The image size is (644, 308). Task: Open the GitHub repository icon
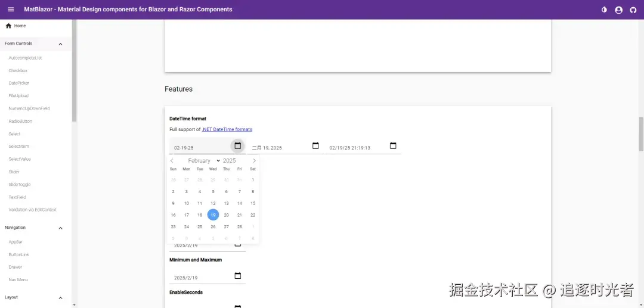(633, 10)
